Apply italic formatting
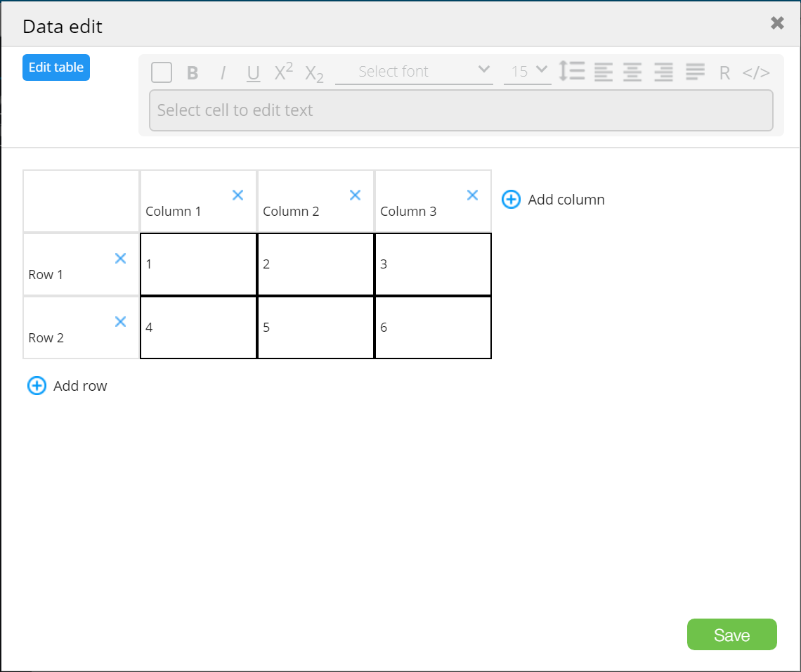 coord(223,72)
